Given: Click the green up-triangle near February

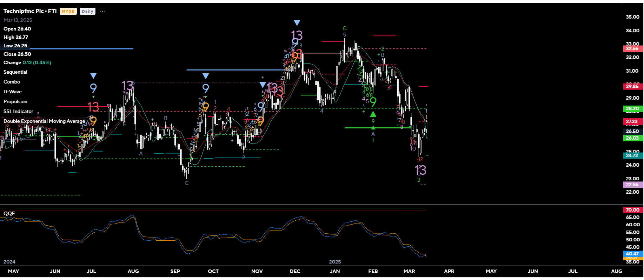Looking at the screenshot, I should [x=373, y=114].
